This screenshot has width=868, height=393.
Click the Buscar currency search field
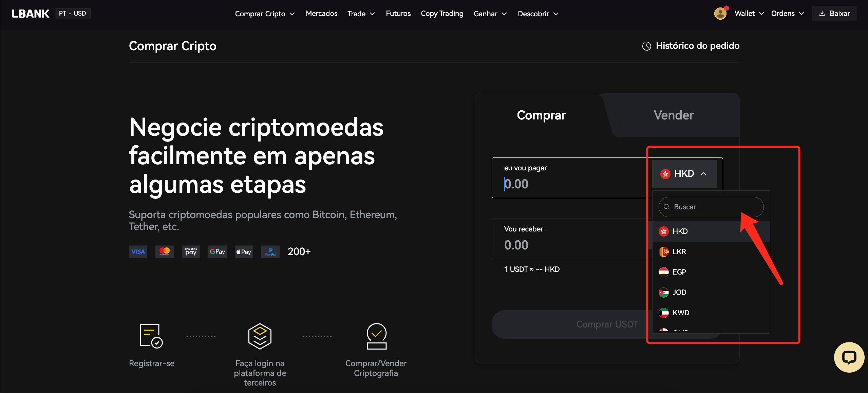coord(711,207)
